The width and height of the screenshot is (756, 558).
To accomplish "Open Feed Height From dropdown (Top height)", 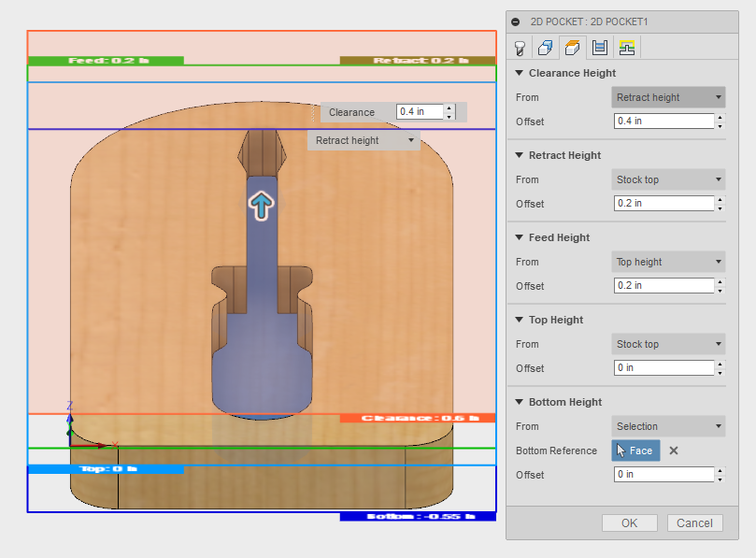I will click(668, 262).
